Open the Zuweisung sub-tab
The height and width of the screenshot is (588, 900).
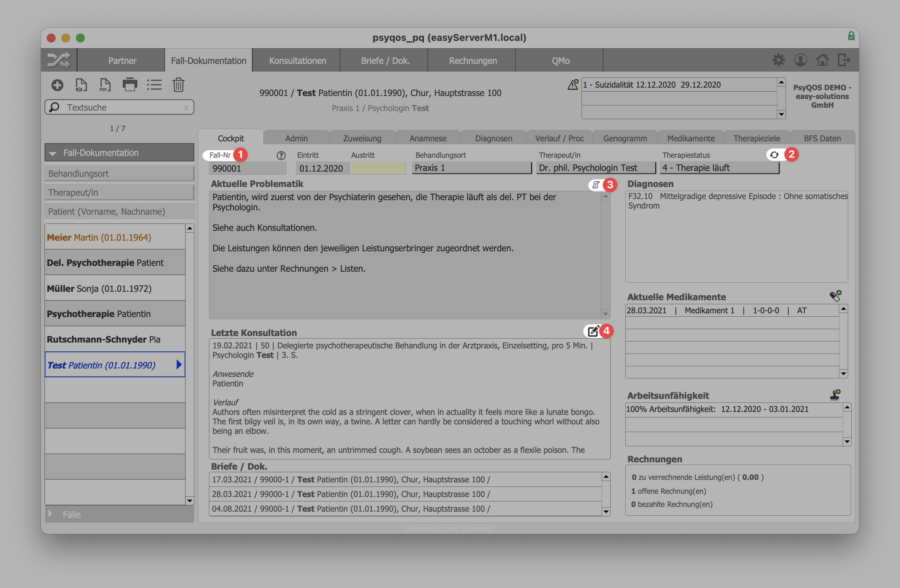(x=362, y=138)
